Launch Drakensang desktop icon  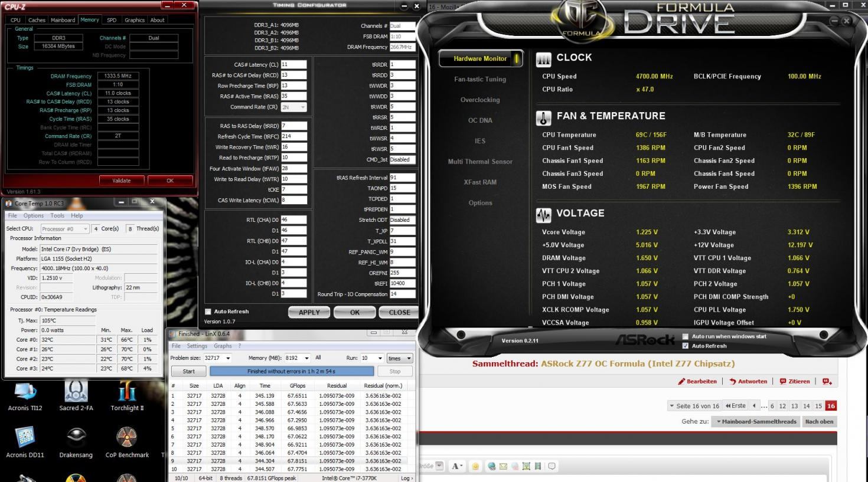coord(76,442)
